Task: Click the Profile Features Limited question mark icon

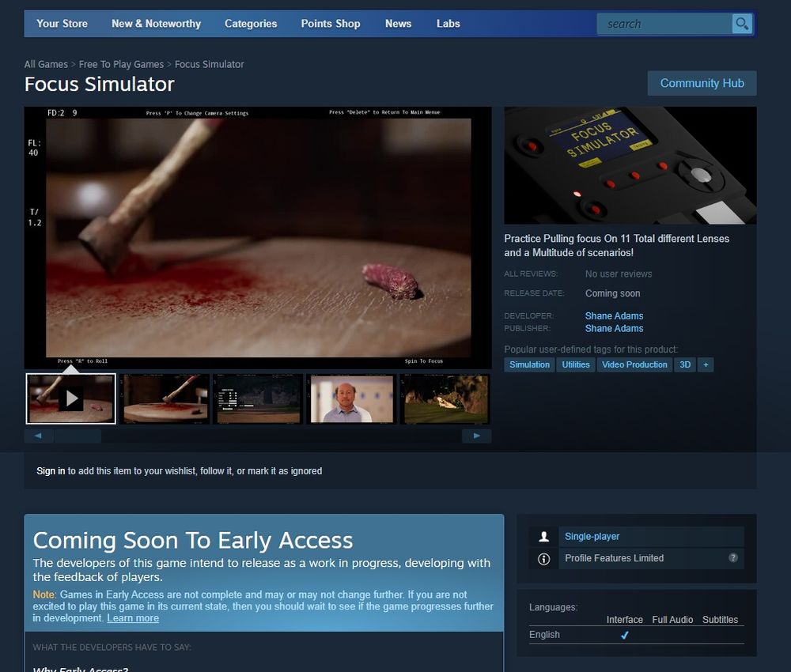Action: tap(733, 557)
